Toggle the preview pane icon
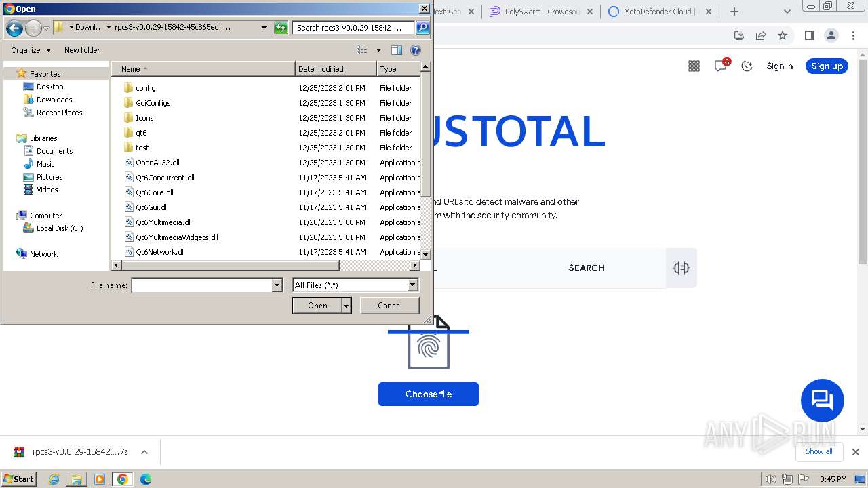This screenshot has height=488, width=868. click(397, 50)
